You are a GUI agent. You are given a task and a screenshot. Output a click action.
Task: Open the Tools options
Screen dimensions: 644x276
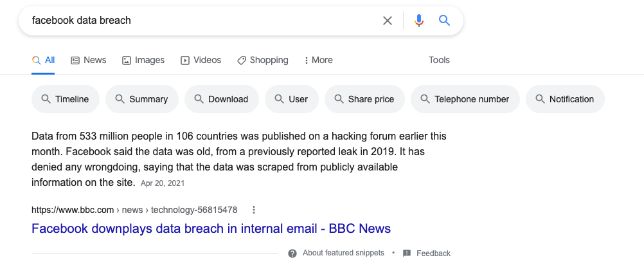[x=439, y=60]
